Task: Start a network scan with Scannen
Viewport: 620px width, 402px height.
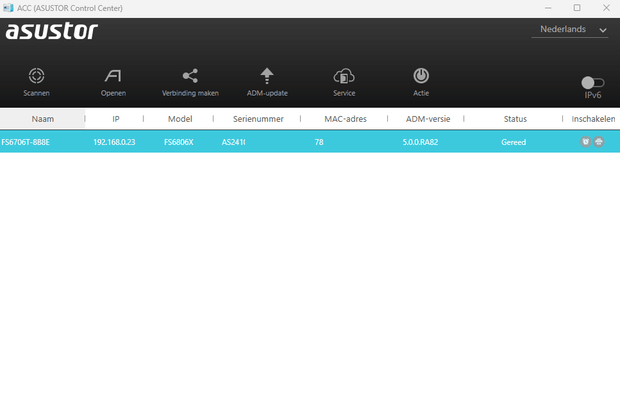Action: [36, 82]
